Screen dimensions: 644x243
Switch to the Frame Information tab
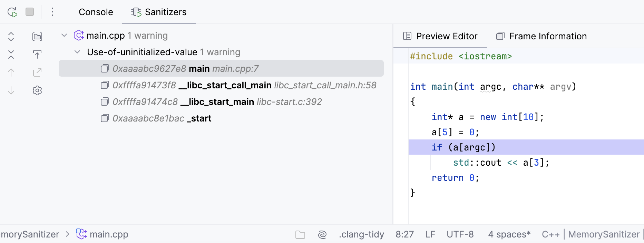(541, 36)
